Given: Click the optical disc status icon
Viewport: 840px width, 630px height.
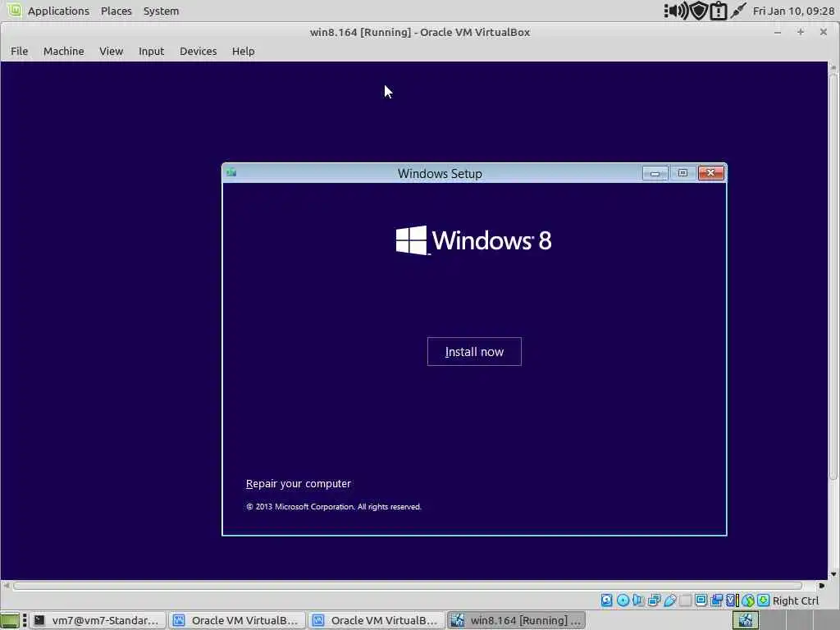Looking at the screenshot, I should (623, 600).
